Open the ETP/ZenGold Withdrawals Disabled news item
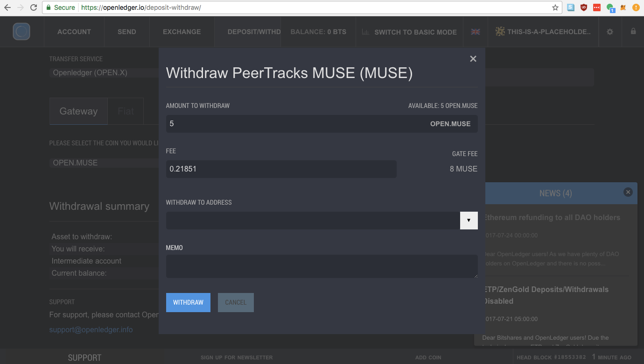644x364 pixels. tap(546, 295)
